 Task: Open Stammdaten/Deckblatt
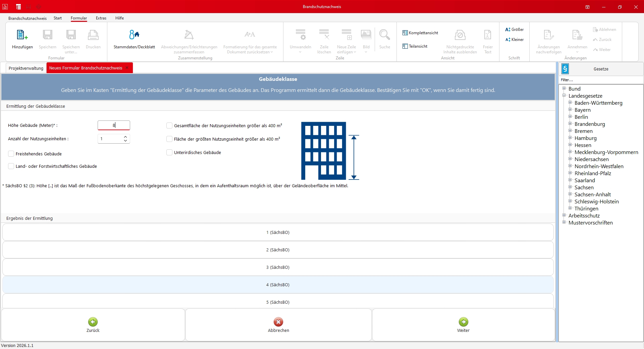coord(134,40)
